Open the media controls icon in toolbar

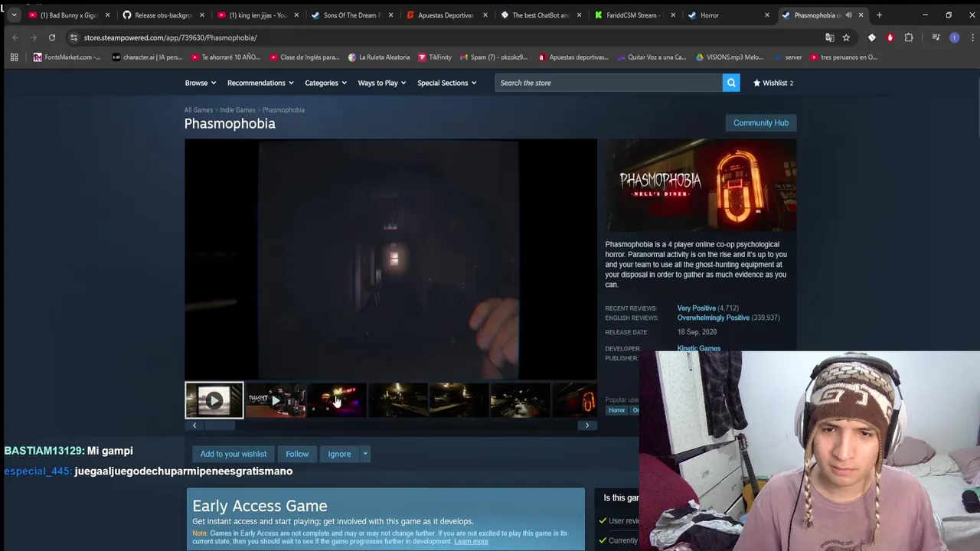tap(936, 37)
